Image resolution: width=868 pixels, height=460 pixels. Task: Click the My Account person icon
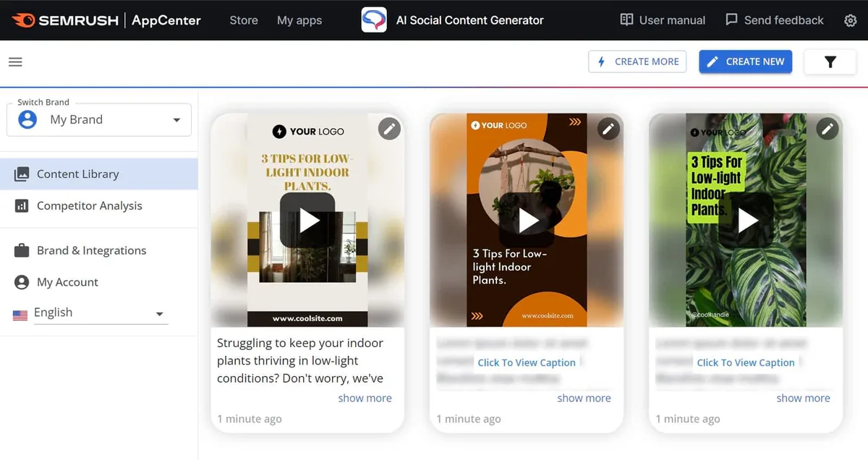(22, 282)
